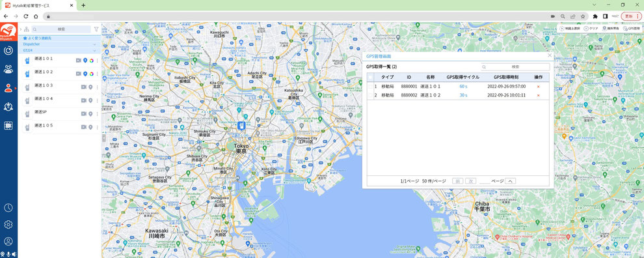
Task: Open the 60 s GPS cycle link
Action: click(464, 87)
